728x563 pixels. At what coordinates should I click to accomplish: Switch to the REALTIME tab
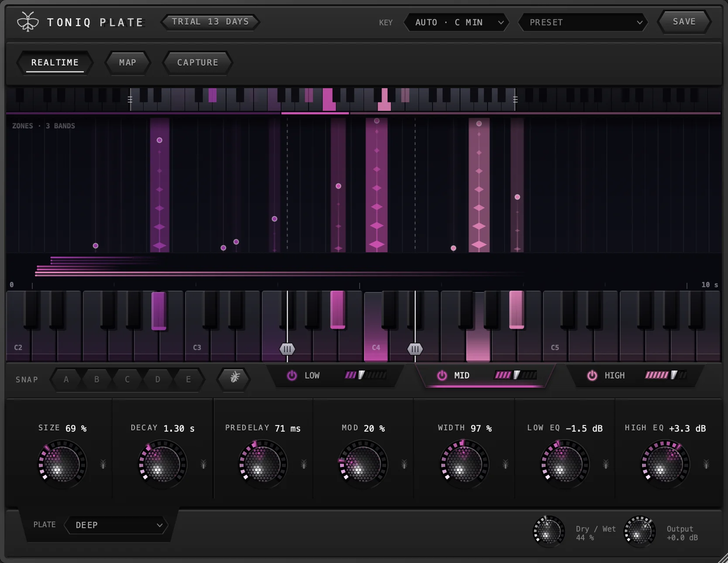55,62
